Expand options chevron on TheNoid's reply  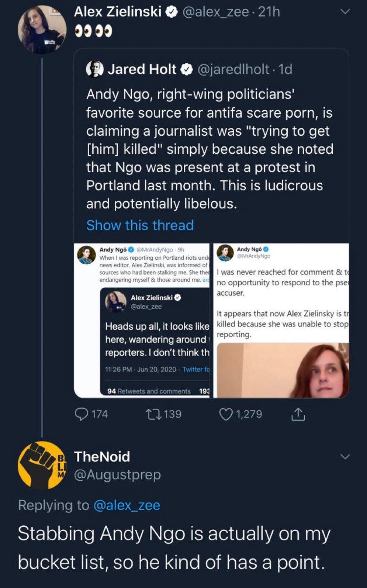(x=345, y=457)
